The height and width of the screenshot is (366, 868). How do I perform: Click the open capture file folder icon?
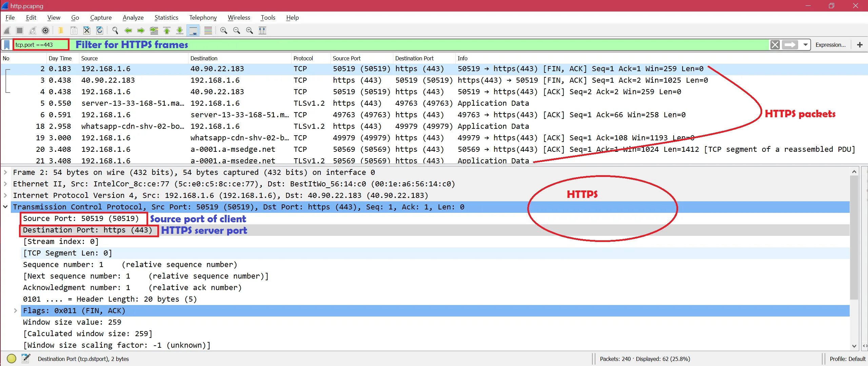(x=61, y=30)
